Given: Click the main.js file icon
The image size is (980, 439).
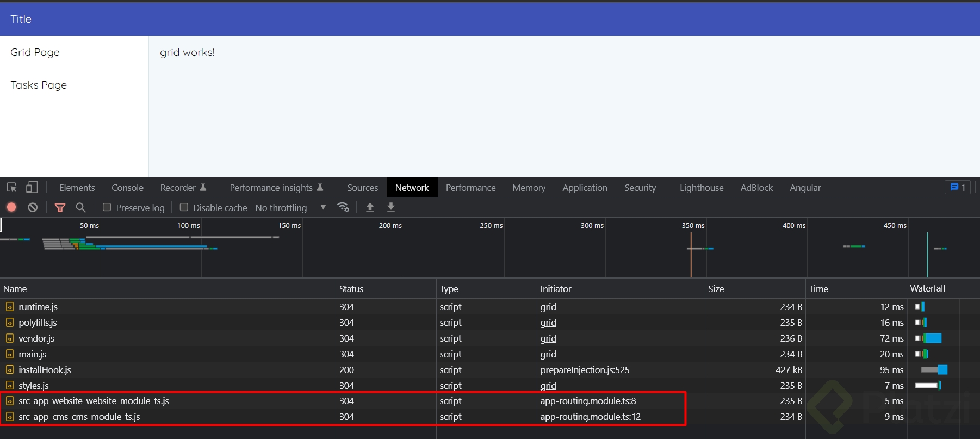Looking at the screenshot, I should click(x=10, y=354).
